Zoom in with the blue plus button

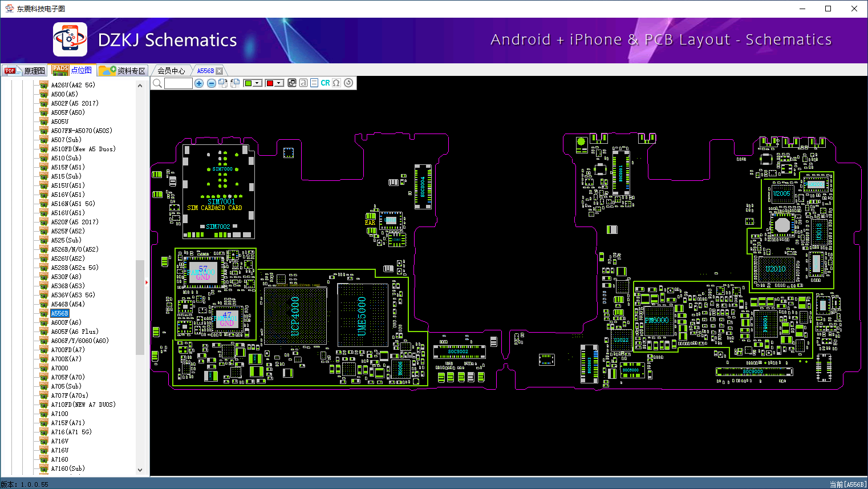click(x=199, y=83)
